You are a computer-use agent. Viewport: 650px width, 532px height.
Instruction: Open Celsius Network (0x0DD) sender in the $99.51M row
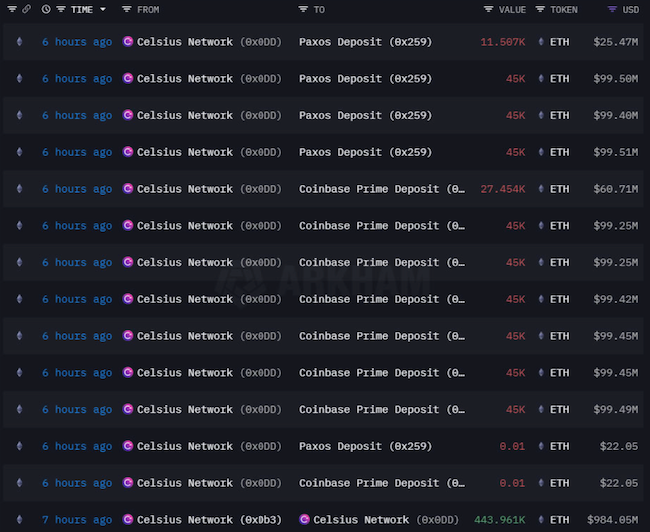(209, 153)
